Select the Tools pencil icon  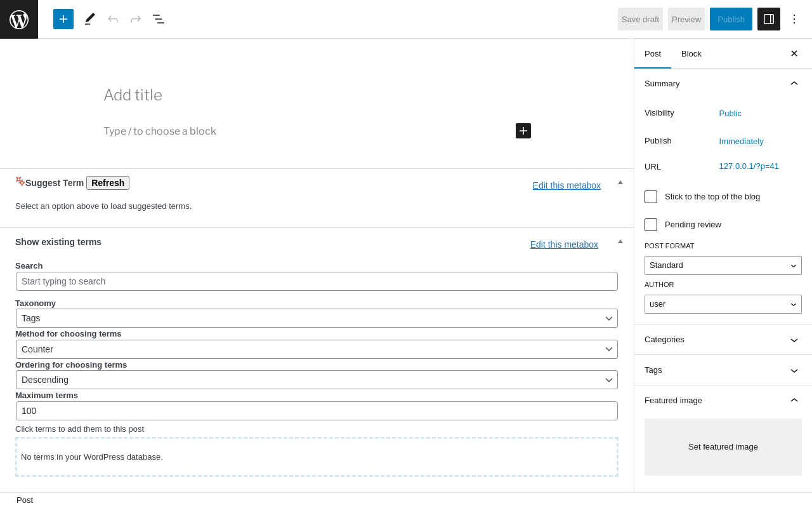click(x=90, y=19)
